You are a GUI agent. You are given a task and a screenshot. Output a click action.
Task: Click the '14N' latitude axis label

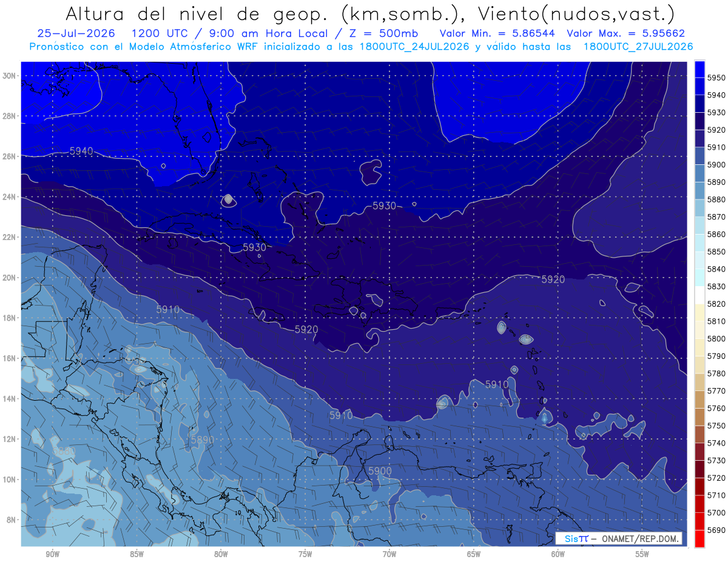10,398
